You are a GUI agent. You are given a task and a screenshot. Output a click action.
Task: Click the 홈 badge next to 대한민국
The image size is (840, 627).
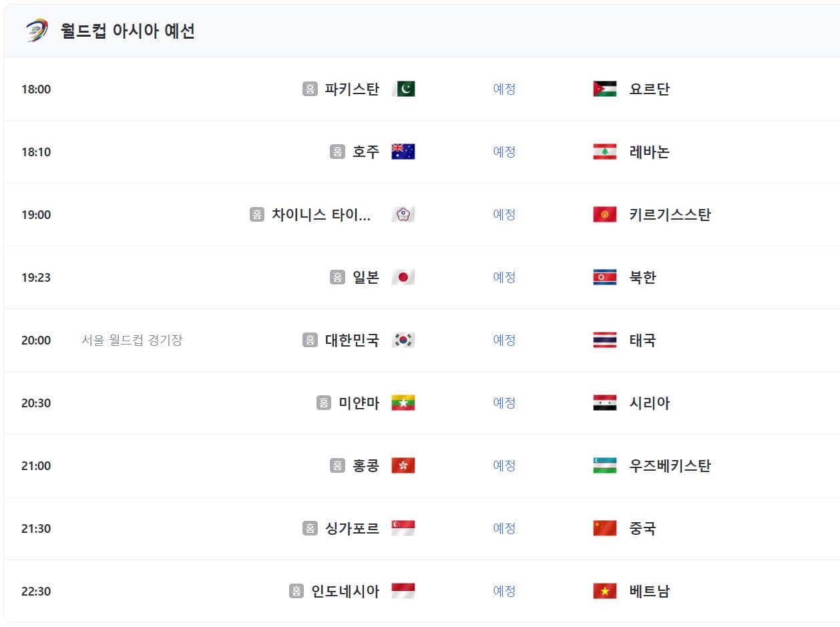[308, 341]
